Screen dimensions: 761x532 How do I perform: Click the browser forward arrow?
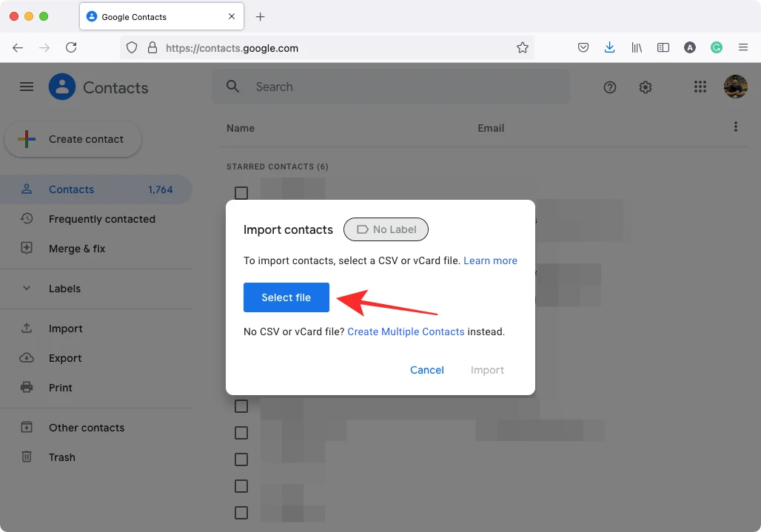click(x=44, y=47)
